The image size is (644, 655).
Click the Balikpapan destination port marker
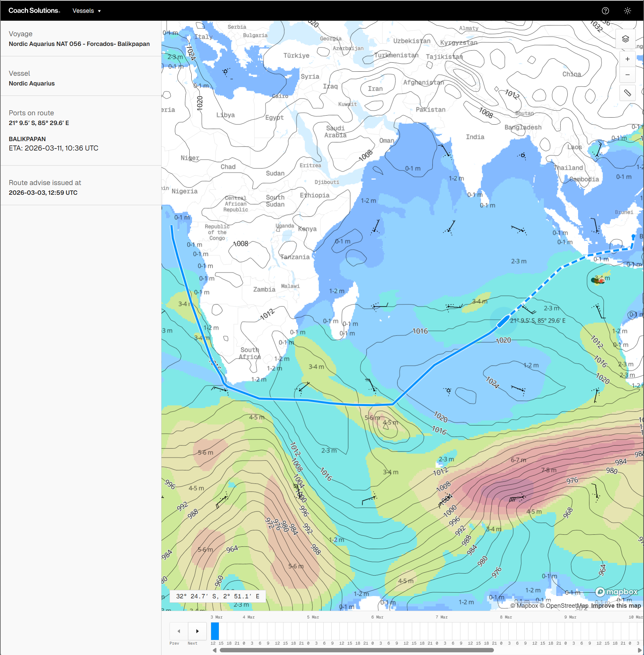click(x=633, y=236)
